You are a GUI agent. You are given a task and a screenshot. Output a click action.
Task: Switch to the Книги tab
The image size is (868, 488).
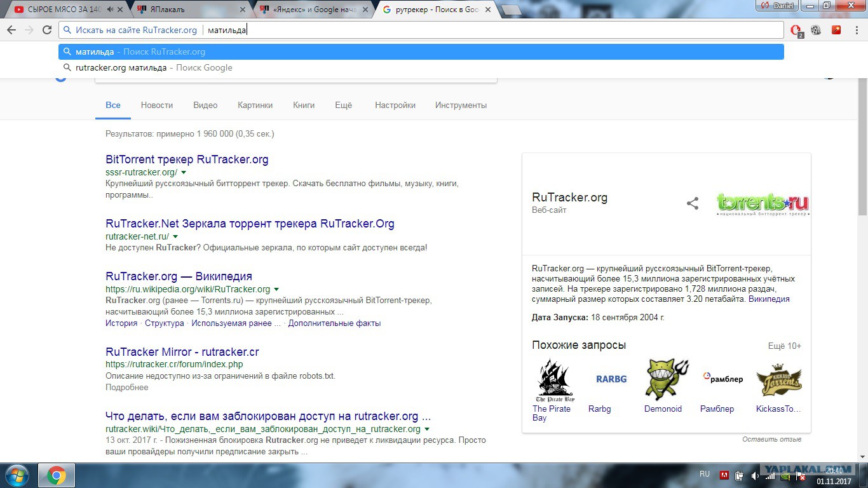point(304,105)
